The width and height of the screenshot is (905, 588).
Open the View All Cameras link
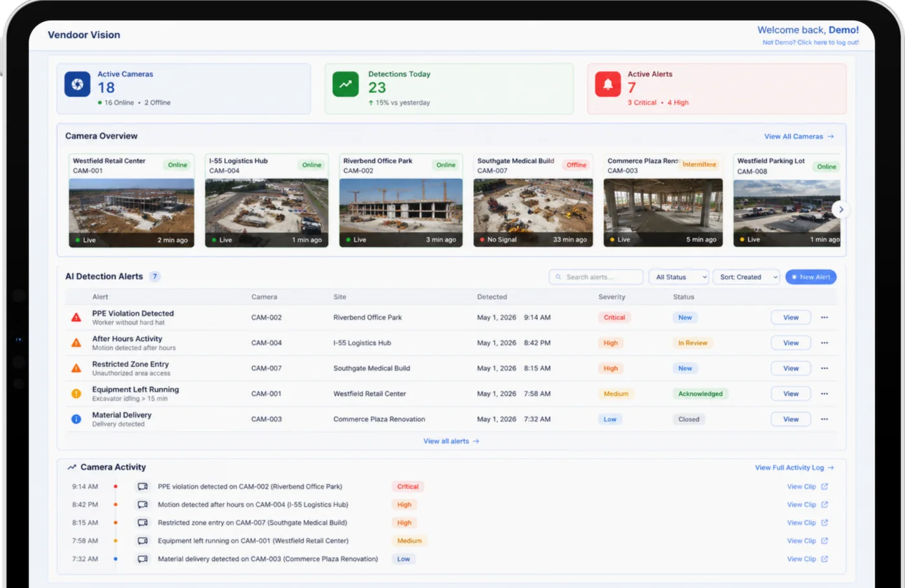click(x=799, y=136)
